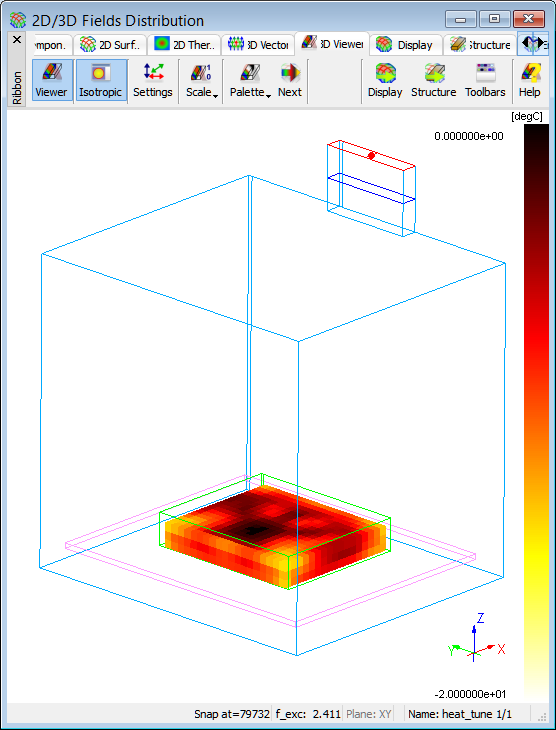Toggle the Viewer button in ribbon
The image size is (556, 730).
pyautogui.click(x=52, y=81)
